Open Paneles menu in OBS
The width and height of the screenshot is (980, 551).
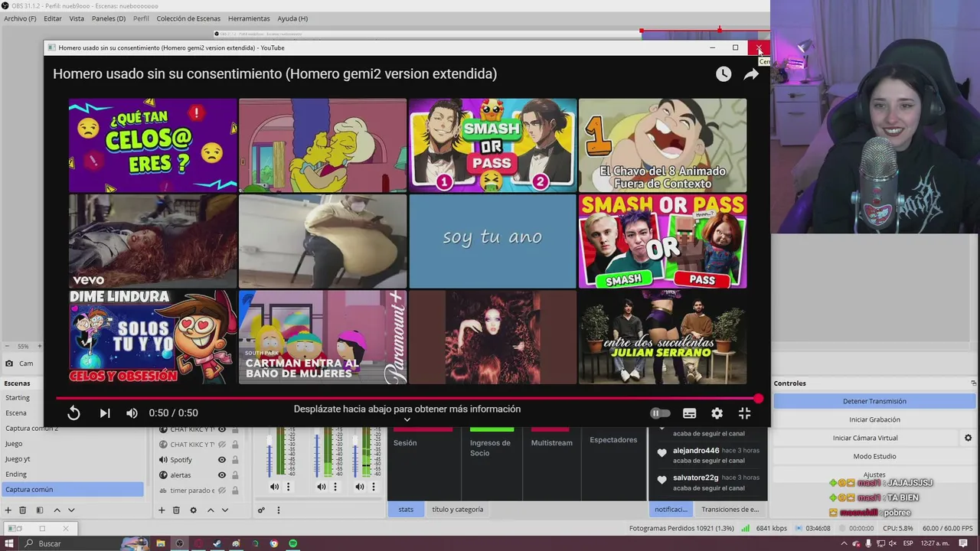pos(109,18)
